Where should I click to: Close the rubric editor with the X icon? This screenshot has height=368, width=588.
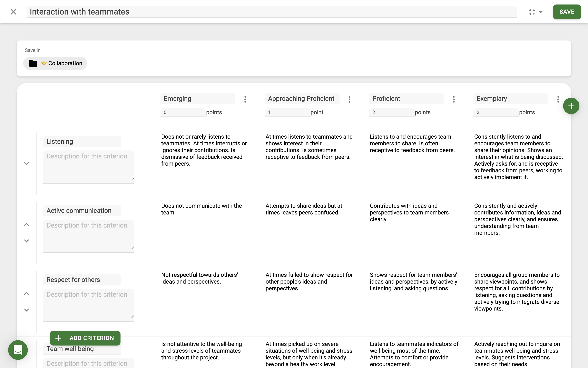[x=13, y=12]
